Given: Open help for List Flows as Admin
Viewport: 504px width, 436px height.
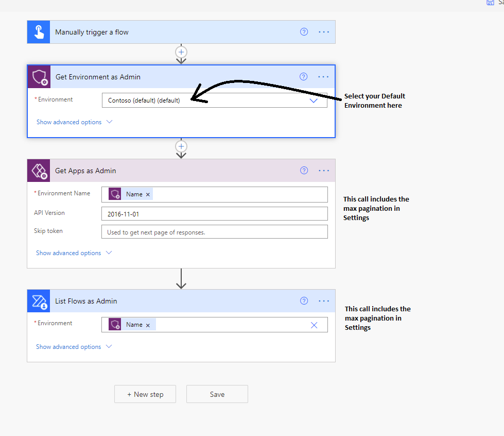Looking at the screenshot, I should (x=304, y=300).
